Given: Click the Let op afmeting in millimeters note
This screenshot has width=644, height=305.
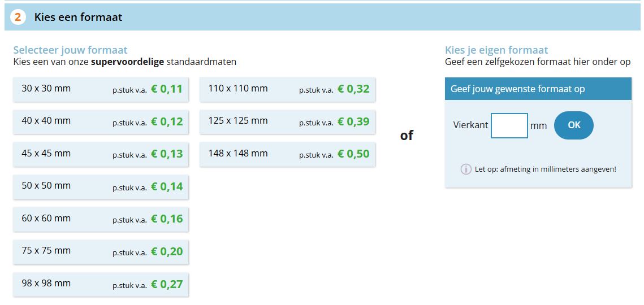Looking at the screenshot, I should coord(546,169).
